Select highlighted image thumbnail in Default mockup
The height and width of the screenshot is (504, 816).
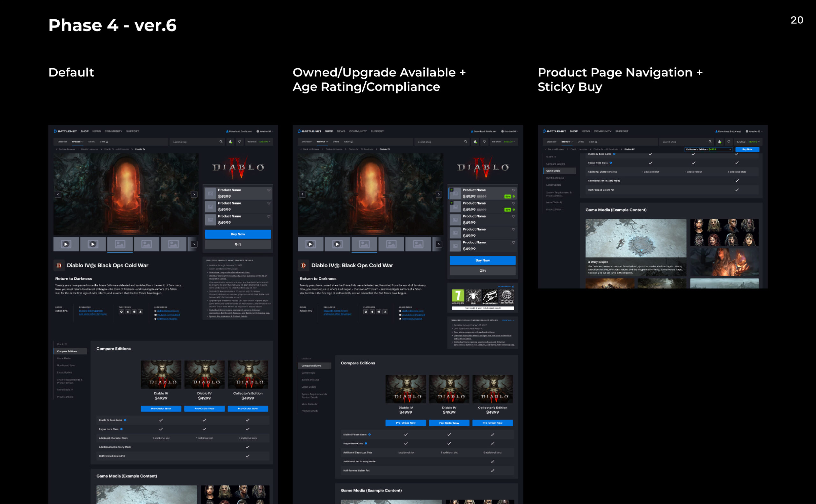[x=120, y=244]
